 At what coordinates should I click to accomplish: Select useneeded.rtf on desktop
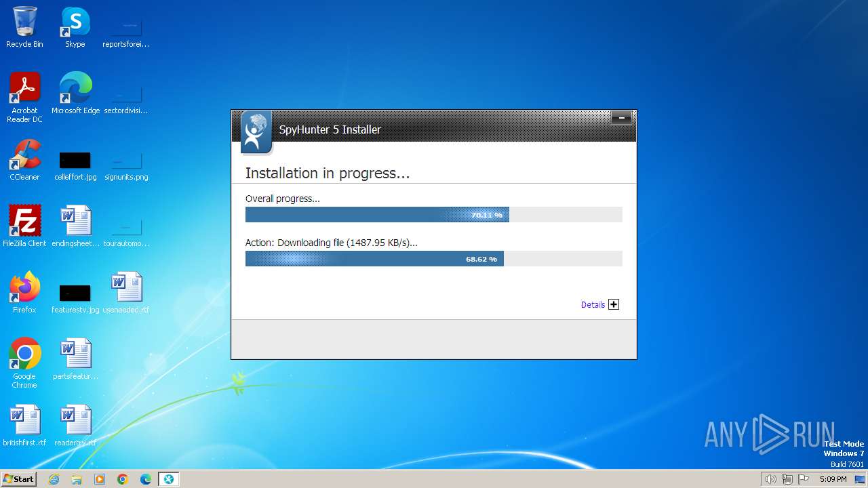click(126, 292)
